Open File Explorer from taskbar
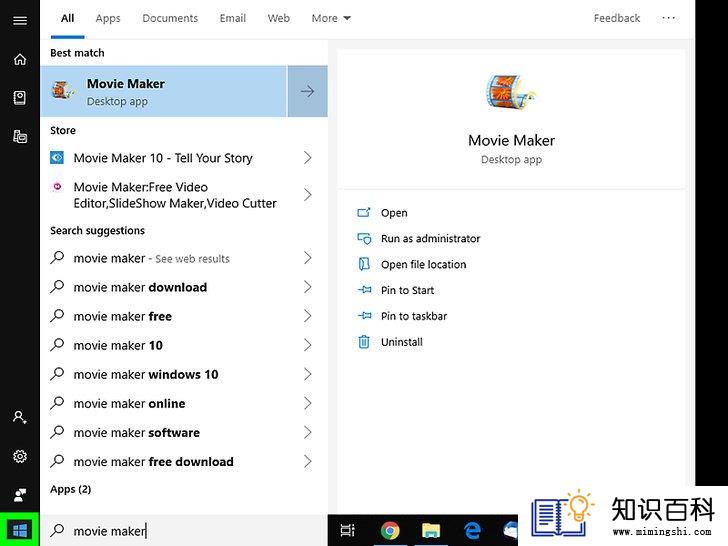The width and height of the screenshot is (728, 546). pos(431,530)
